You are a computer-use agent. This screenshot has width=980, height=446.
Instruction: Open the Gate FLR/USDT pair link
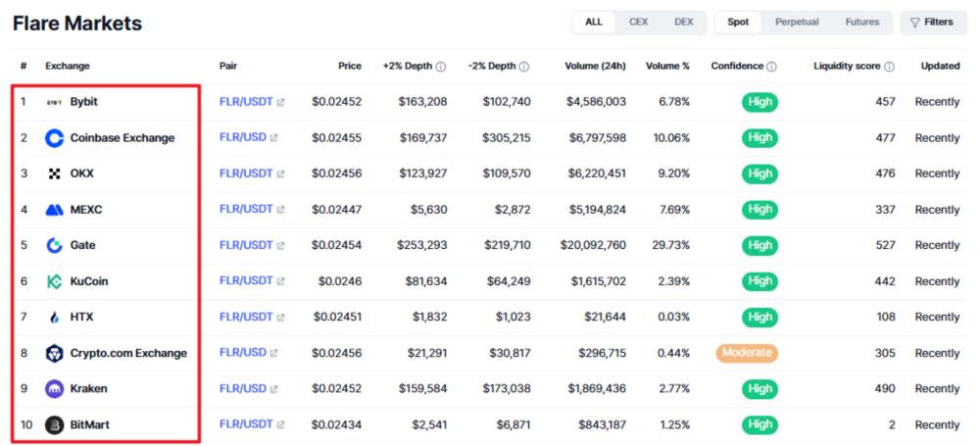[x=246, y=245]
